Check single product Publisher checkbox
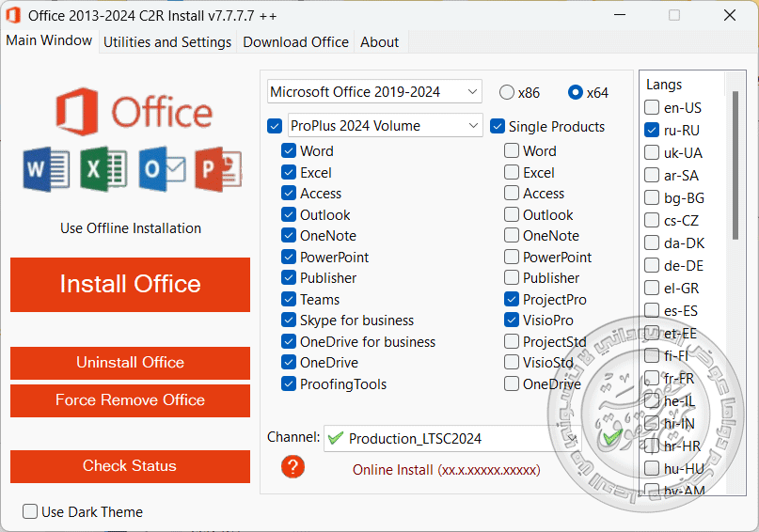Image resolution: width=759 pixels, height=532 pixels. coord(512,277)
